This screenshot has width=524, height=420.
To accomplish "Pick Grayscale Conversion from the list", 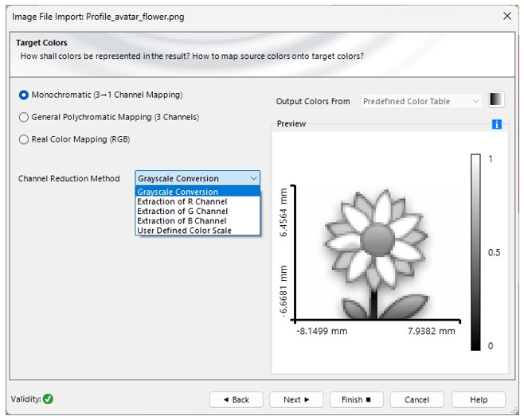I will 197,192.
